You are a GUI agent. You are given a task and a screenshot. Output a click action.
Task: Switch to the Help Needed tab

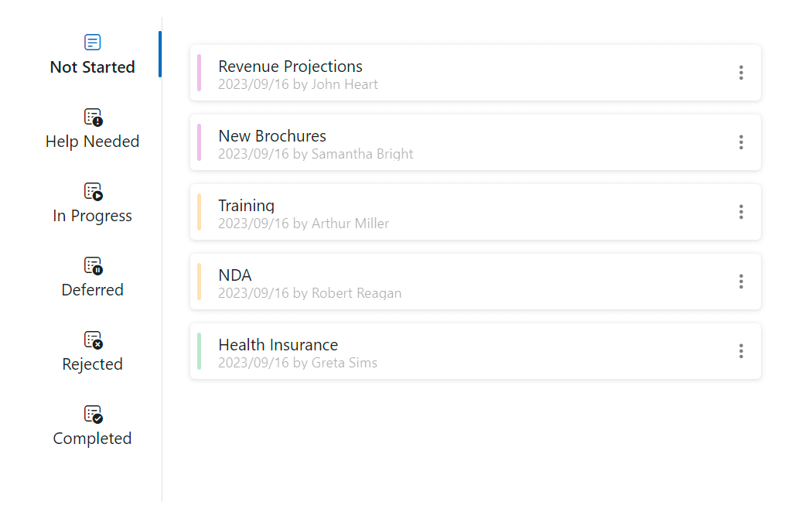point(92,142)
